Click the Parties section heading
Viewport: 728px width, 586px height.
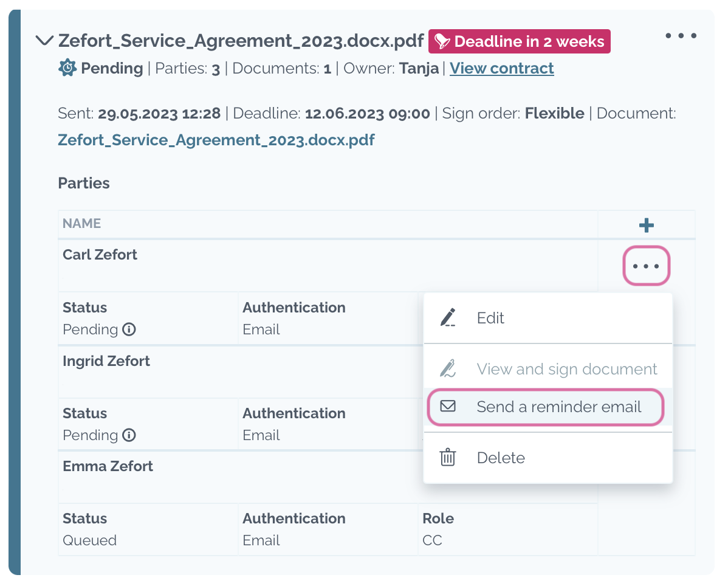[x=84, y=183]
